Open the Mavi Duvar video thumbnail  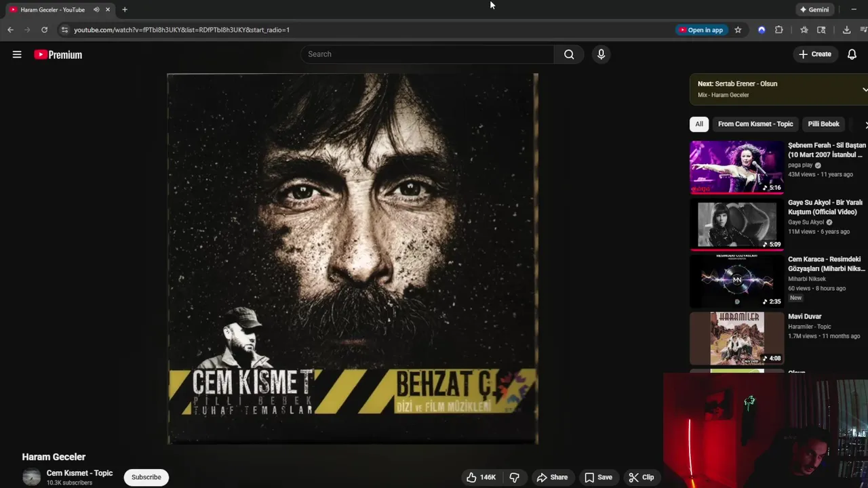coord(736,338)
